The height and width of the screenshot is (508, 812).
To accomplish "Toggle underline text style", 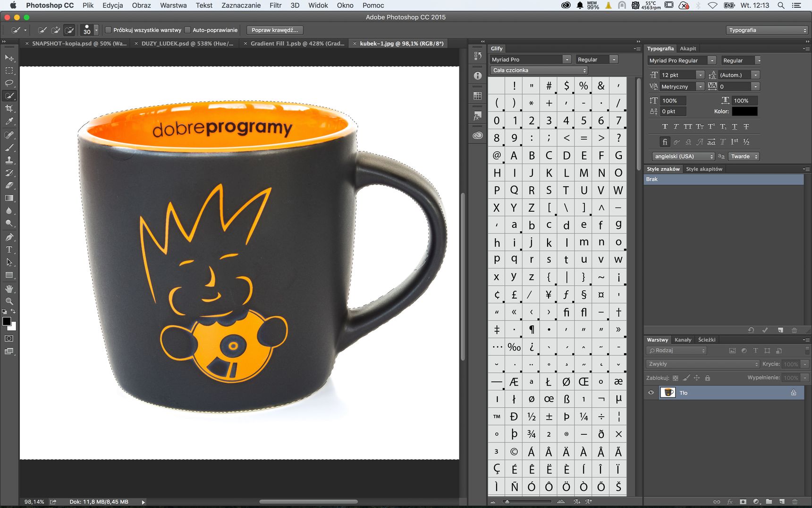I will point(735,127).
